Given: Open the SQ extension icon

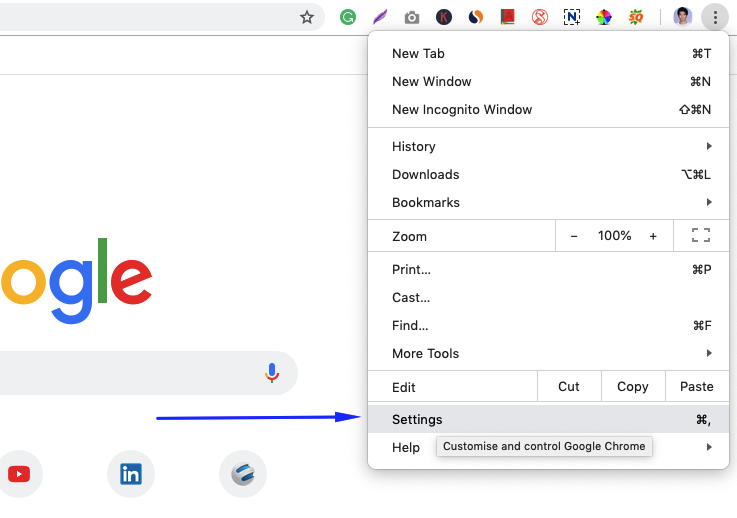Looking at the screenshot, I should [635, 17].
